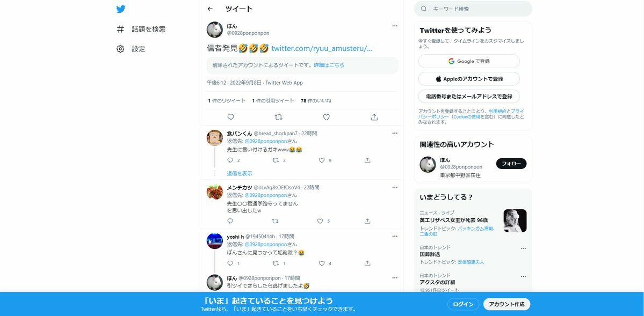
Task: Open more menu on 食パンくん's reply
Action: pos(395,134)
